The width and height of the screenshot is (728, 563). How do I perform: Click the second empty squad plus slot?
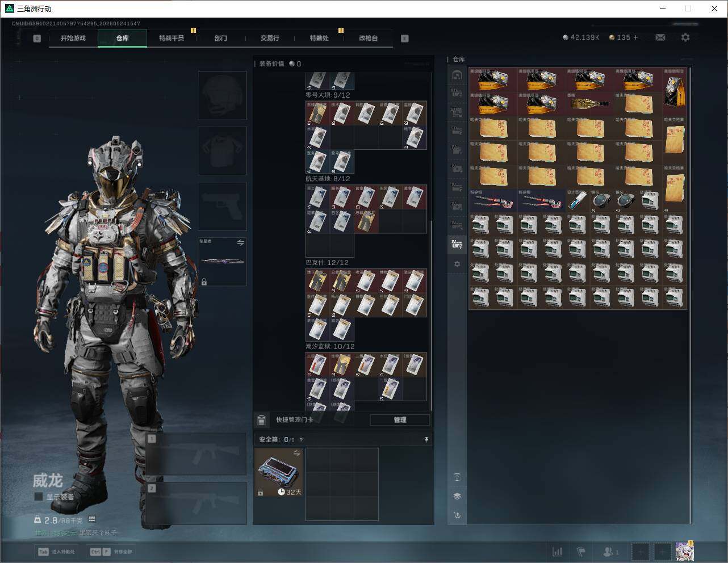point(662,551)
